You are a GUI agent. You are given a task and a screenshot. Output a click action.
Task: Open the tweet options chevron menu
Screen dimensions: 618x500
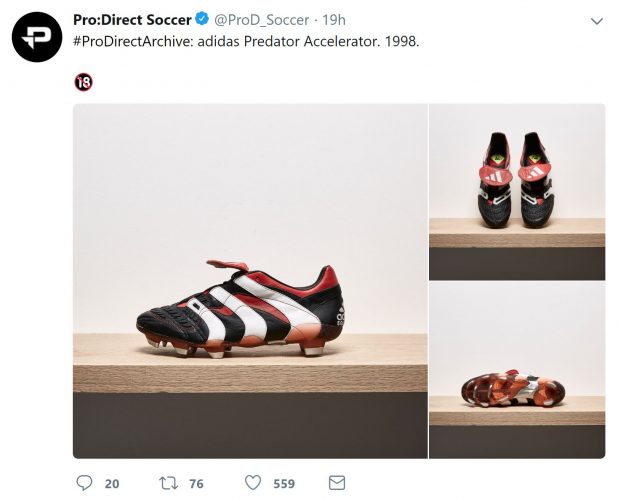click(597, 21)
